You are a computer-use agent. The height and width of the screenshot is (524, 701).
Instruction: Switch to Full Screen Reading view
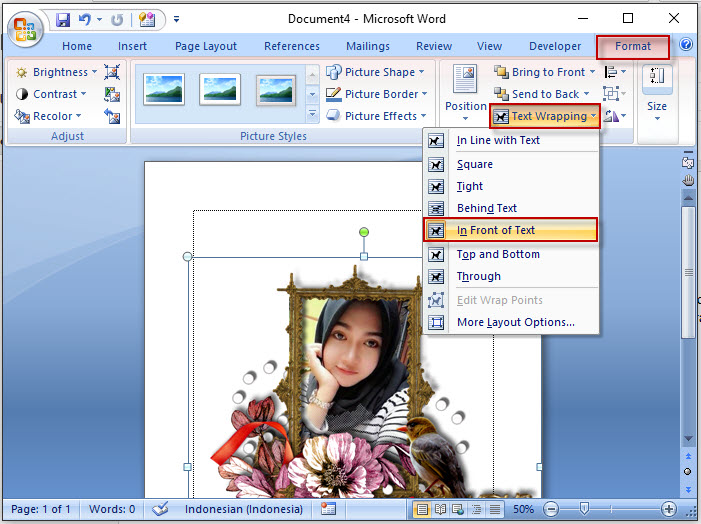440,509
